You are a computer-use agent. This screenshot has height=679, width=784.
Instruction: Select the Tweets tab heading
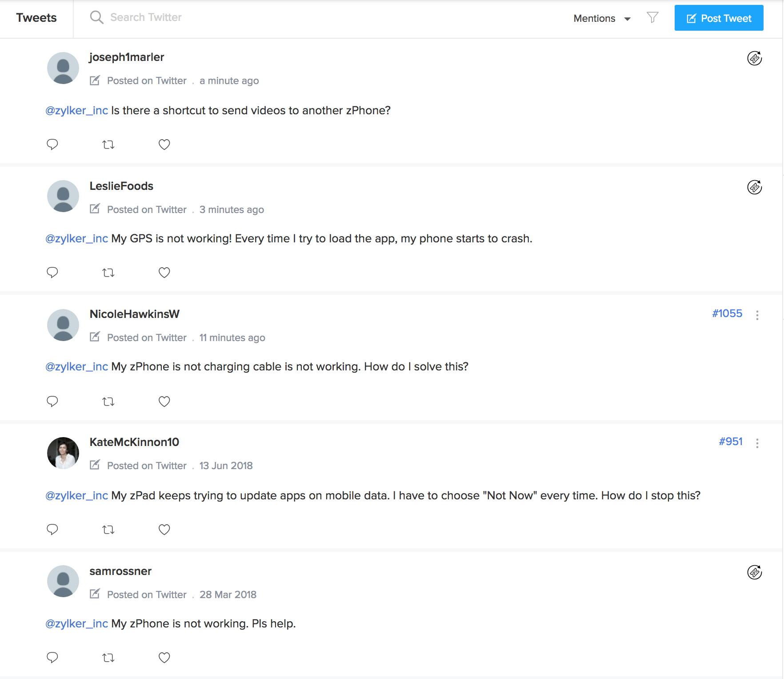tap(36, 18)
